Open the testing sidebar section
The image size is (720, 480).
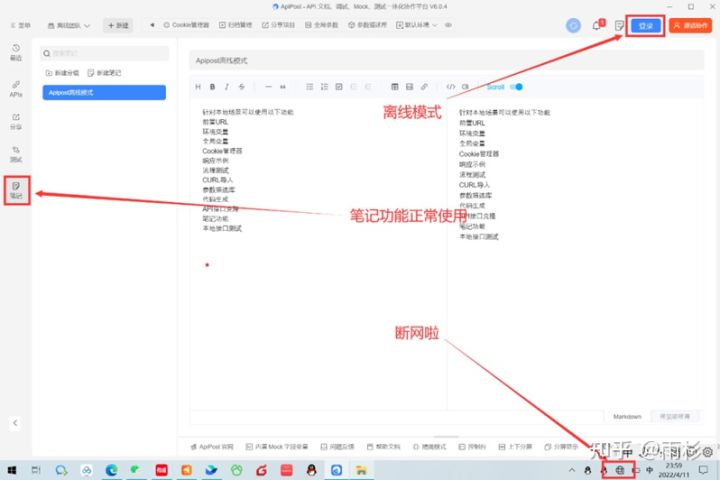point(16,154)
